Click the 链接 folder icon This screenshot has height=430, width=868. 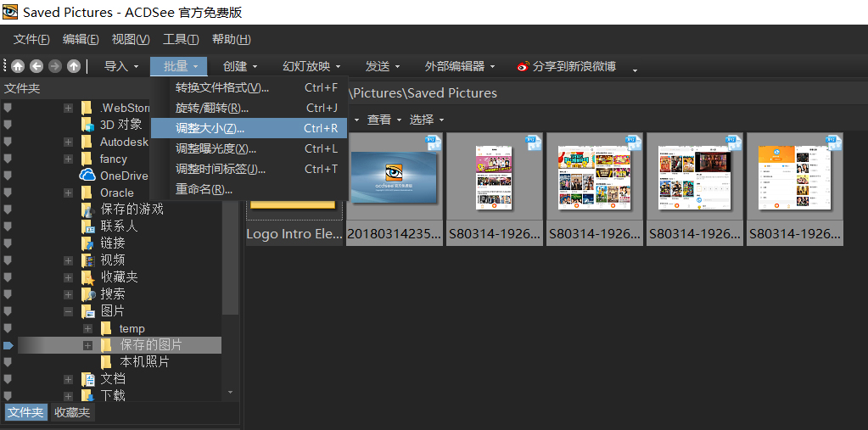[x=87, y=243]
